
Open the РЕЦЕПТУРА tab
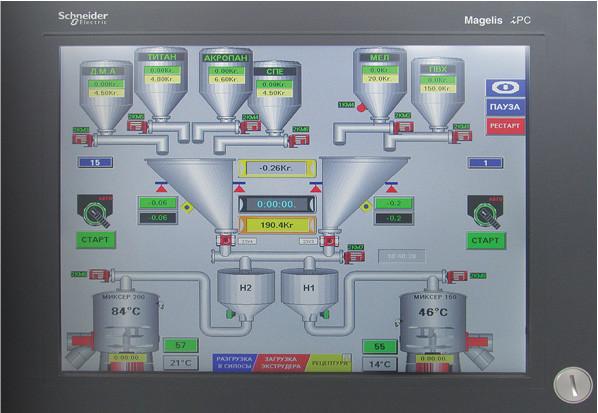(x=330, y=363)
